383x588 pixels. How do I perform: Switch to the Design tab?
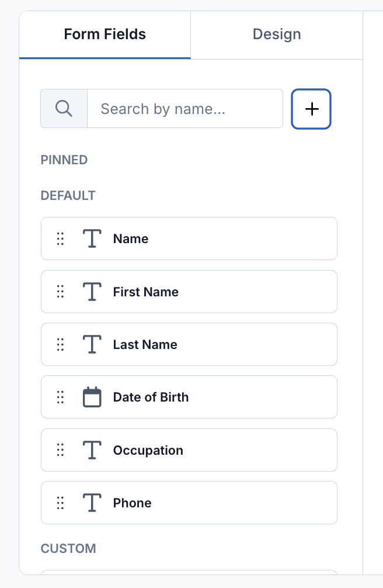click(x=277, y=34)
